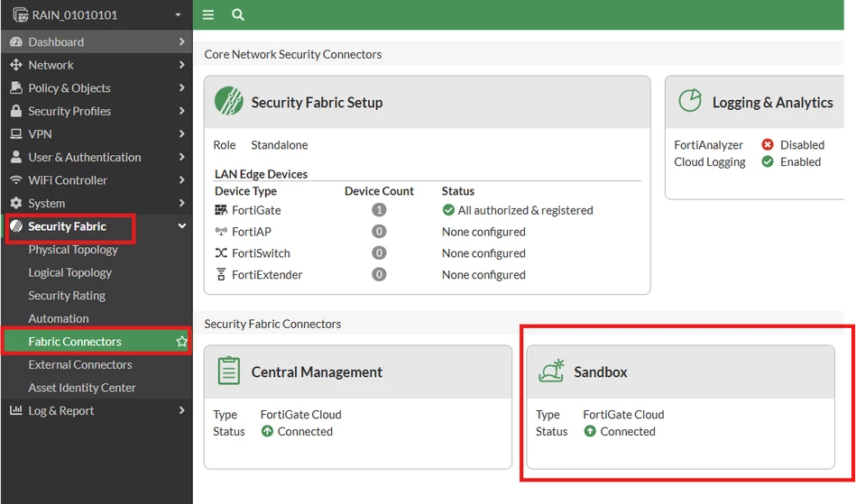Expand the User & Authentication chevron
The height and width of the screenshot is (504, 856).
click(182, 157)
